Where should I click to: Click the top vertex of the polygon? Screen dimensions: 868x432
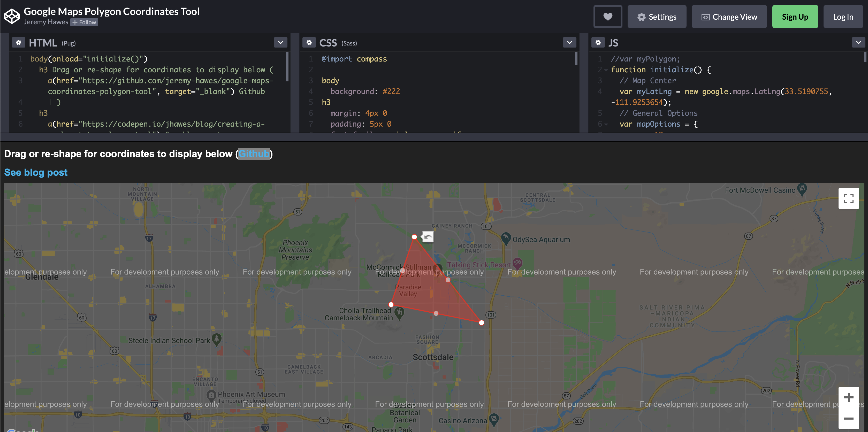coord(414,237)
